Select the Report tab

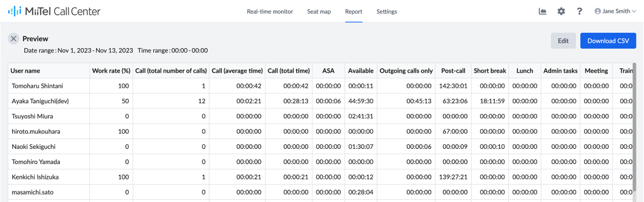(x=354, y=12)
